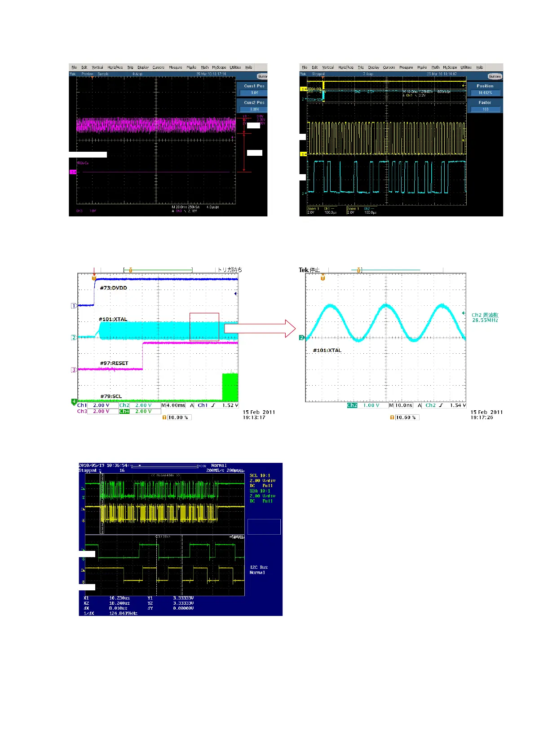This screenshot has width=535, height=756.
Task: Click the Curs1 Pos value field 0.0V
Action: [x=254, y=93]
